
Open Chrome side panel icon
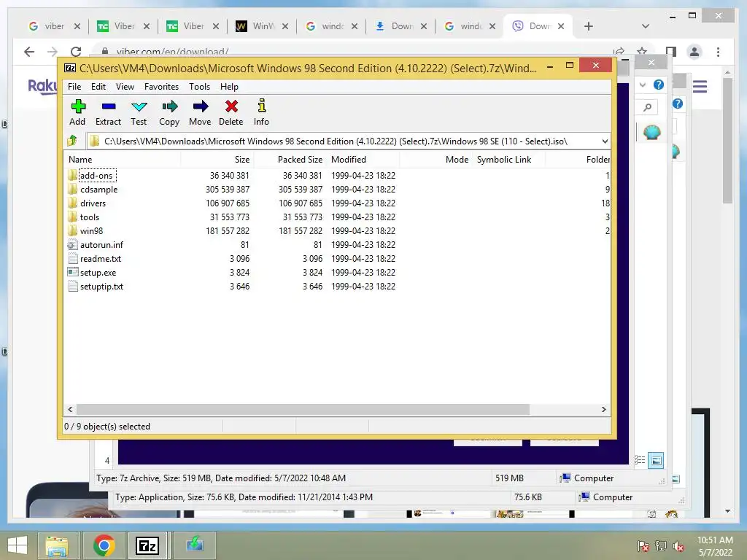tap(671, 52)
